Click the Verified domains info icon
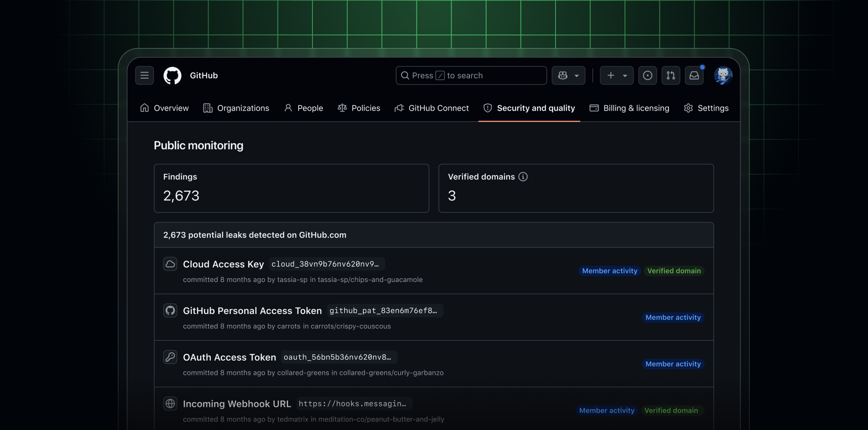Viewport: 868px width, 430px height. 523,177
